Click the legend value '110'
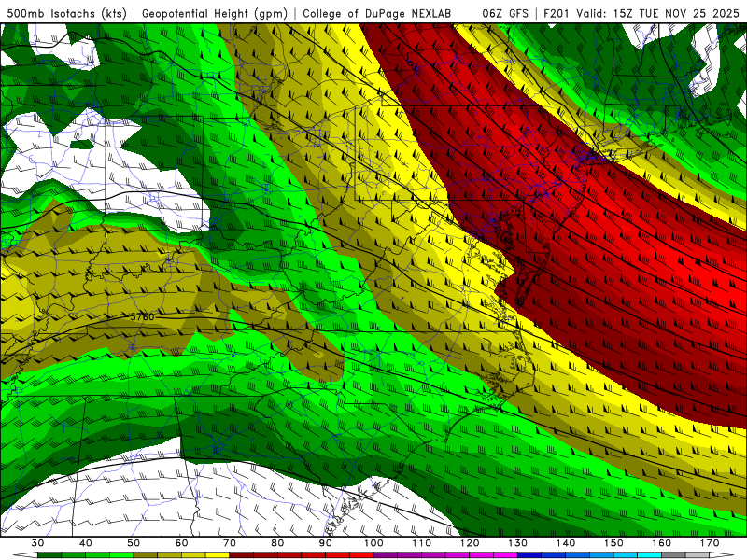 [422, 543]
